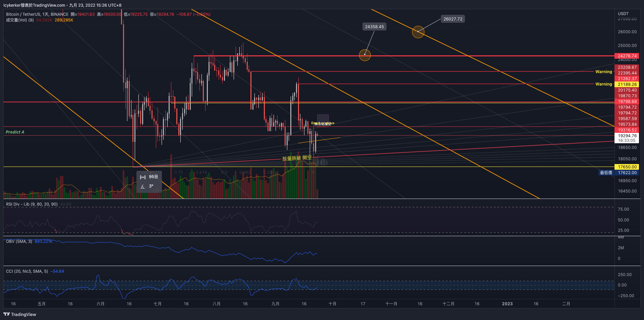Click the volume value 289.285K readout
644x320 pixels.
pyautogui.click(x=64, y=20)
